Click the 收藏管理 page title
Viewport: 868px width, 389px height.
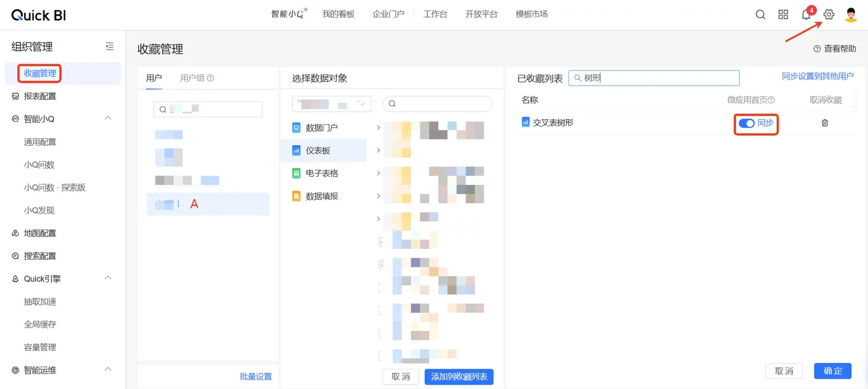click(x=161, y=49)
